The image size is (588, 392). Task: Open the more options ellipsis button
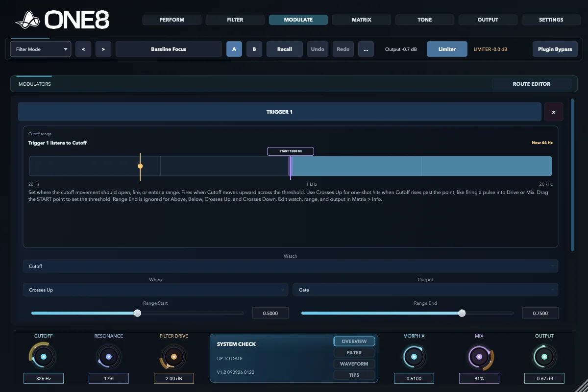[x=366, y=49]
